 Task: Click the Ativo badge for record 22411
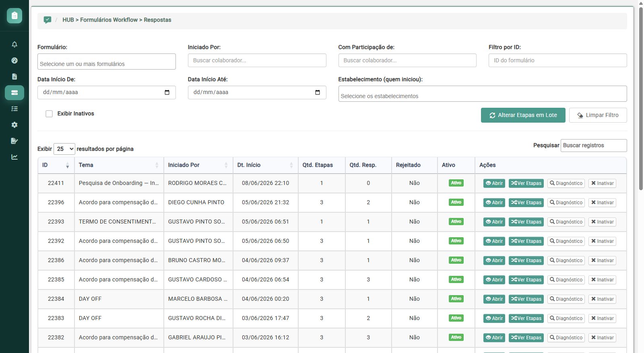456,183
